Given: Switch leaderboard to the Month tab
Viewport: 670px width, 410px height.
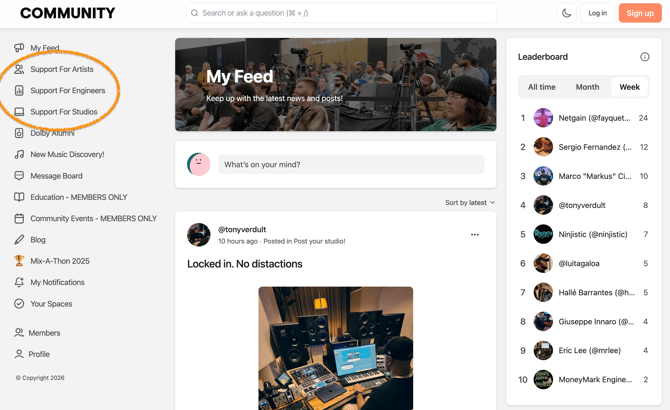Looking at the screenshot, I should click(587, 87).
